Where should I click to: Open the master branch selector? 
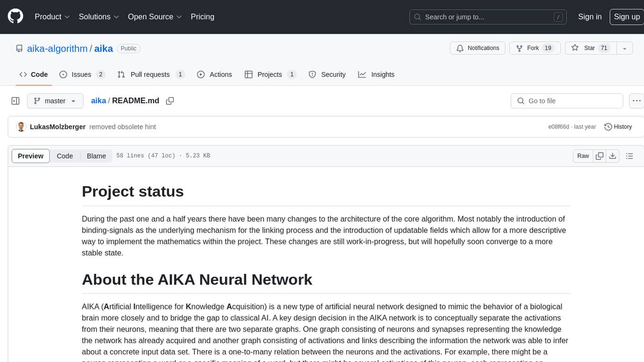pos(55,101)
